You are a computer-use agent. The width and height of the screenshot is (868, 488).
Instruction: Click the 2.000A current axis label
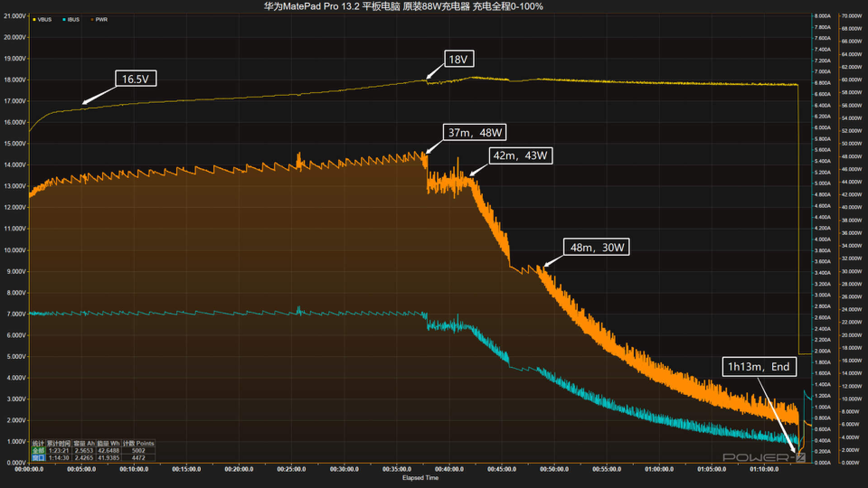pos(822,351)
